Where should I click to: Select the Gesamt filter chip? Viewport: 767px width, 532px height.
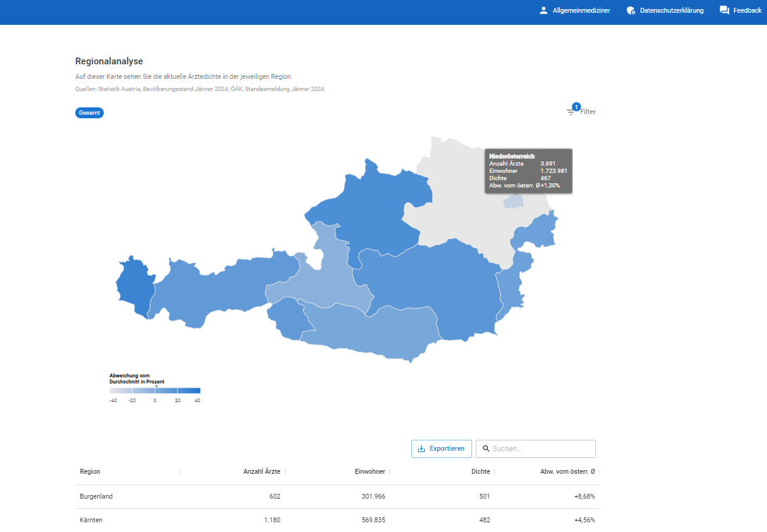(x=89, y=113)
